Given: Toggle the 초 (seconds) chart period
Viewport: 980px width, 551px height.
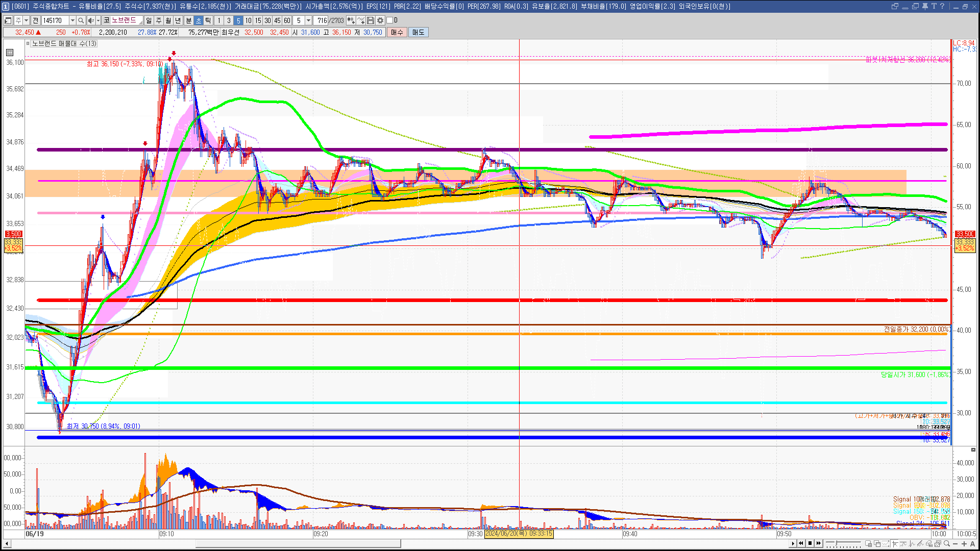Looking at the screenshot, I should (x=199, y=20).
